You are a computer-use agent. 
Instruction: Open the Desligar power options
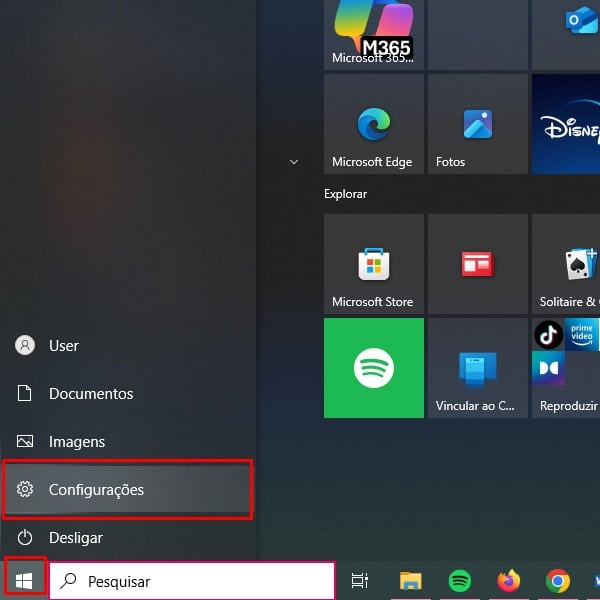click(x=128, y=538)
